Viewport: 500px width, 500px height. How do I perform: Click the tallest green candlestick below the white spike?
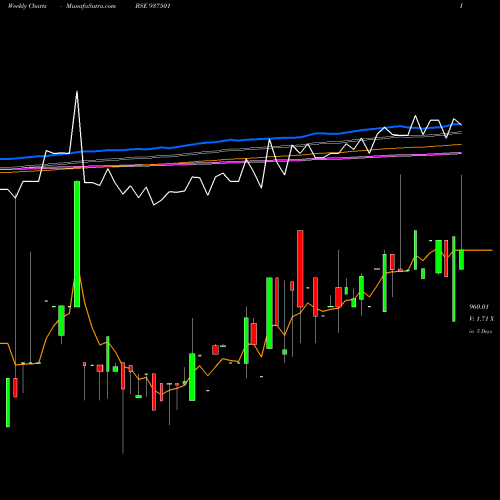click(x=77, y=244)
